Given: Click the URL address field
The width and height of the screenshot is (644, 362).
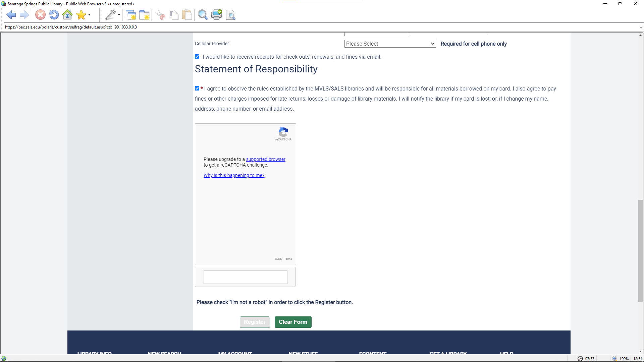Looking at the screenshot, I should tap(320, 27).
